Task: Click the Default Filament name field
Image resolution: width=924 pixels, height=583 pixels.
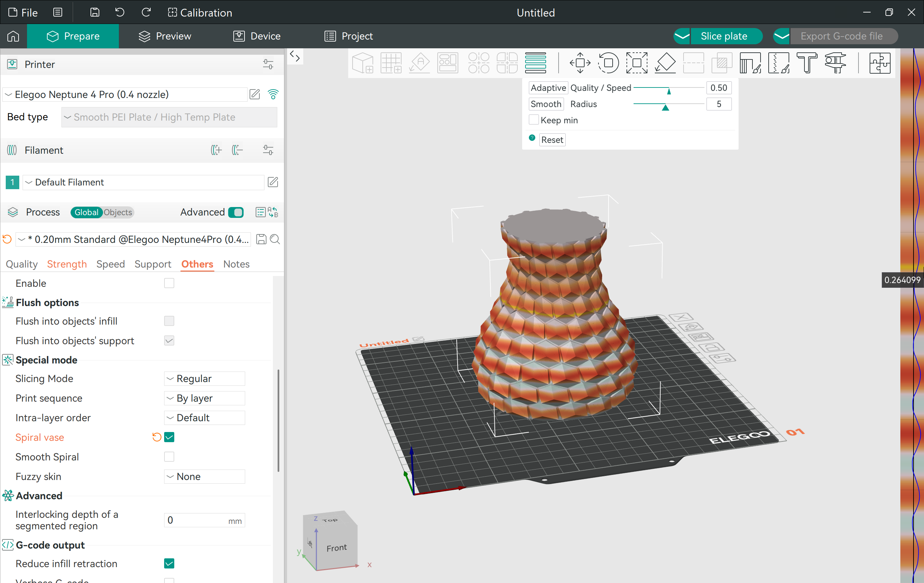Action: tap(143, 182)
